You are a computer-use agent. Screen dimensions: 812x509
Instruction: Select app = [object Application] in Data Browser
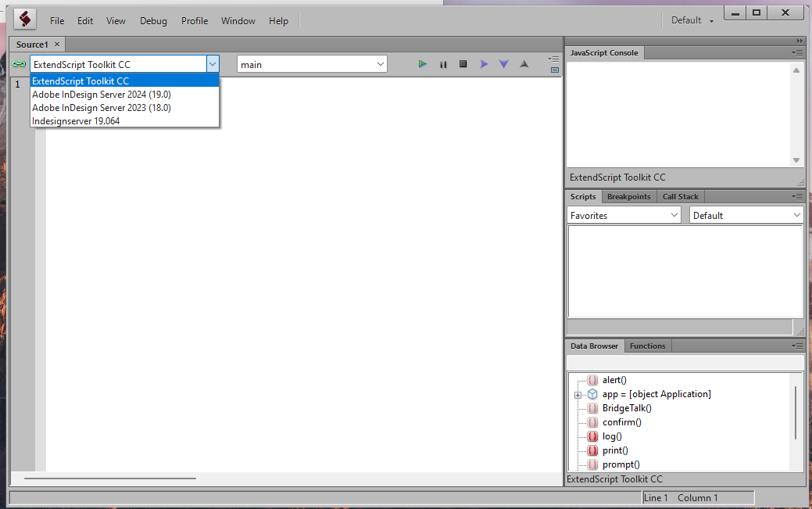point(656,394)
